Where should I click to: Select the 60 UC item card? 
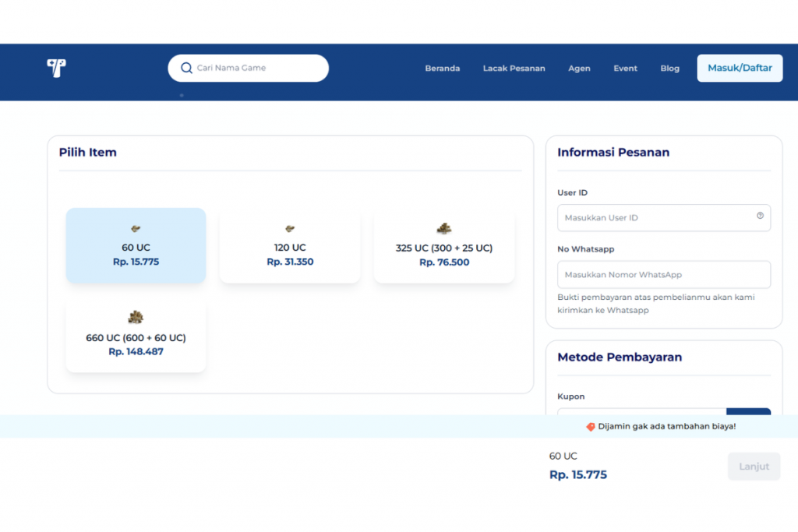[136, 245]
